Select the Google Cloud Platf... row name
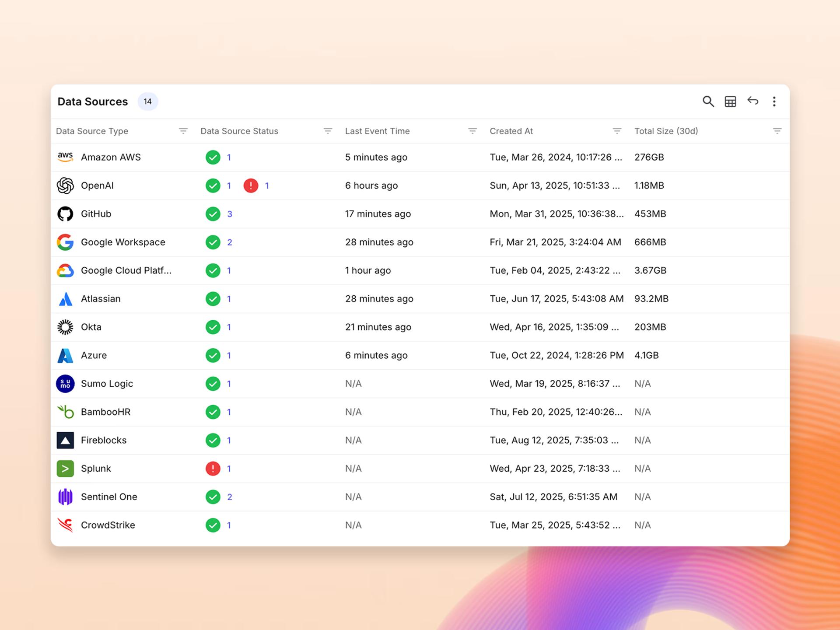Viewport: 840px width, 630px height. pyautogui.click(x=126, y=270)
